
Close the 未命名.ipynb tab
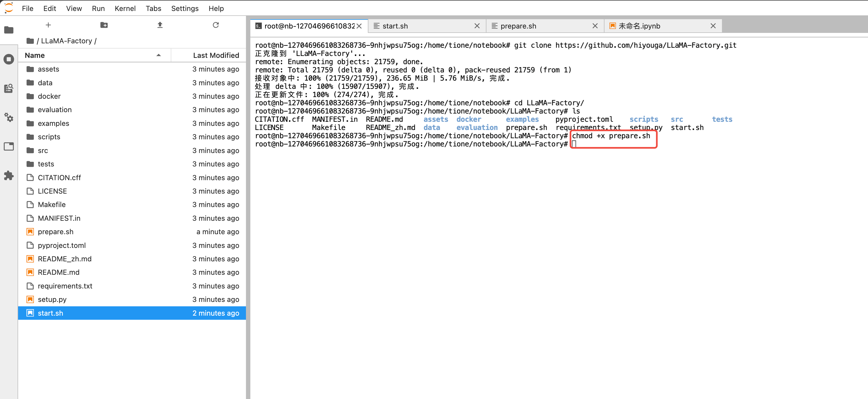(713, 26)
